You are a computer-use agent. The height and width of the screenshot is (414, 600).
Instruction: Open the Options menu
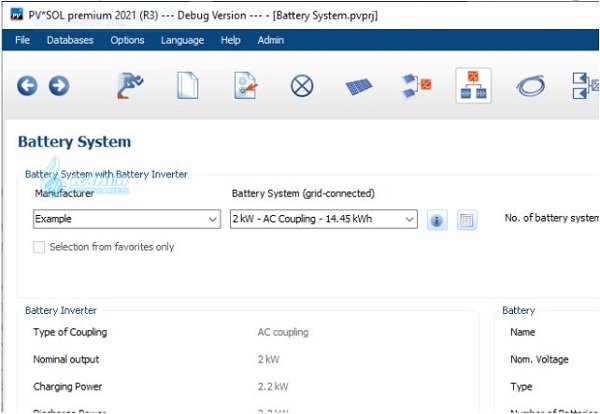pos(127,40)
